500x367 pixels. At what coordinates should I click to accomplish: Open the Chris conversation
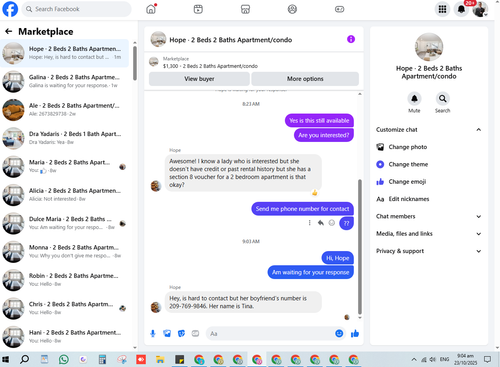[x=64, y=308]
